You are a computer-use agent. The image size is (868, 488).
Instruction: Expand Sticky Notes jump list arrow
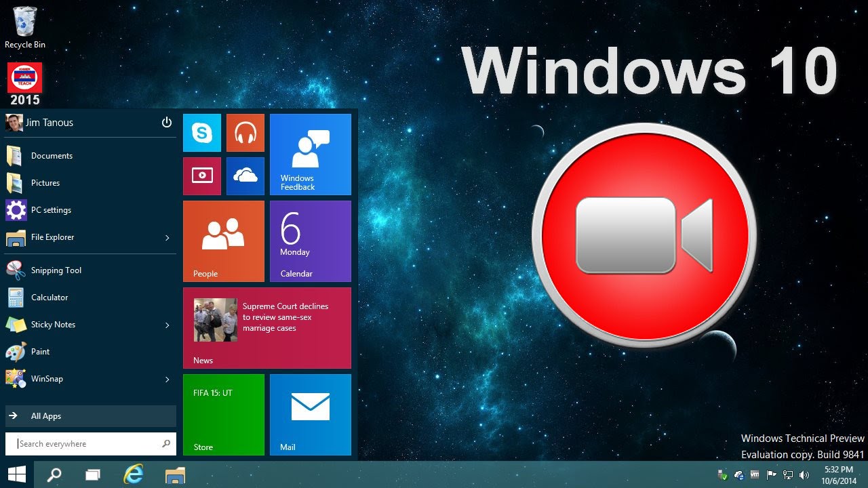pos(167,325)
